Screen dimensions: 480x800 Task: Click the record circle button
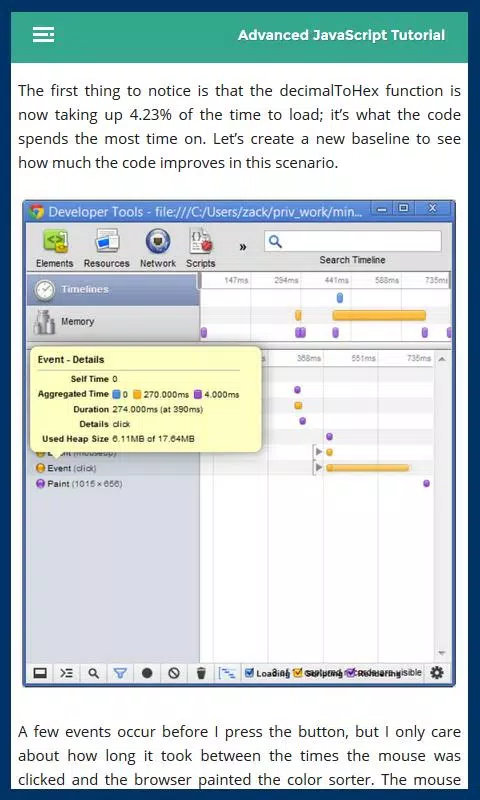click(x=147, y=673)
